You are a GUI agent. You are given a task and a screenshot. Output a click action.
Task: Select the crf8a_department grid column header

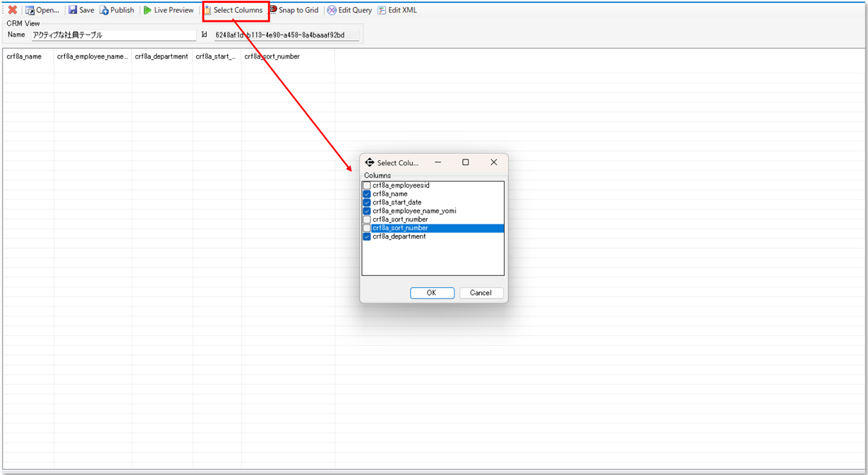coord(162,57)
